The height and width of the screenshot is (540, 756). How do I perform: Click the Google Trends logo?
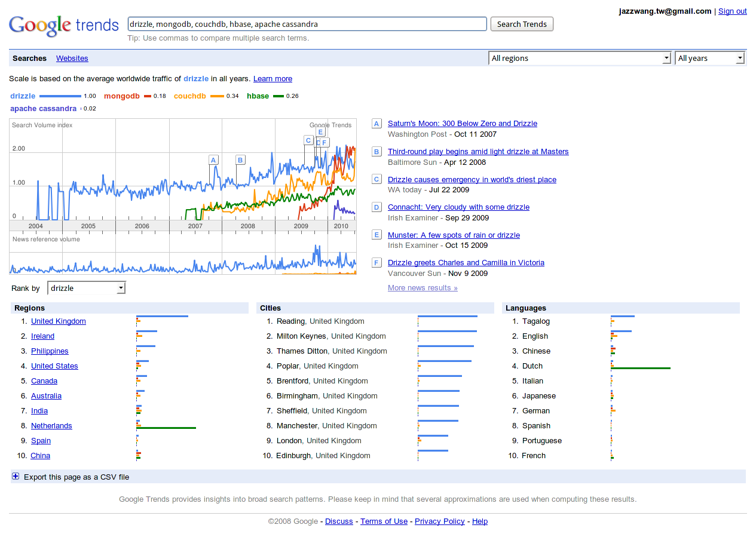click(x=64, y=25)
